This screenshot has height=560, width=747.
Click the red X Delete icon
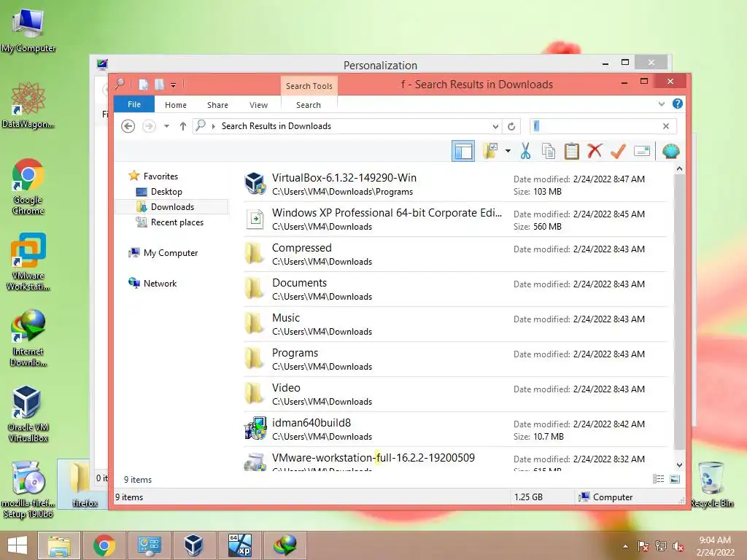pos(595,152)
